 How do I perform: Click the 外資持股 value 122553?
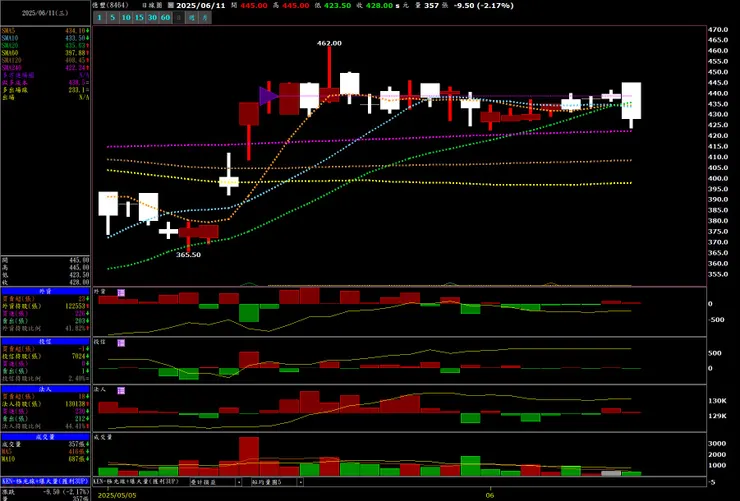pos(76,306)
